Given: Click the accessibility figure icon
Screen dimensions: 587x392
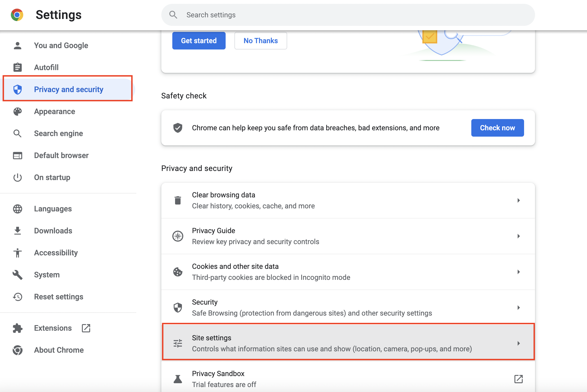Looking at the screenshot, I should point(18,253).
